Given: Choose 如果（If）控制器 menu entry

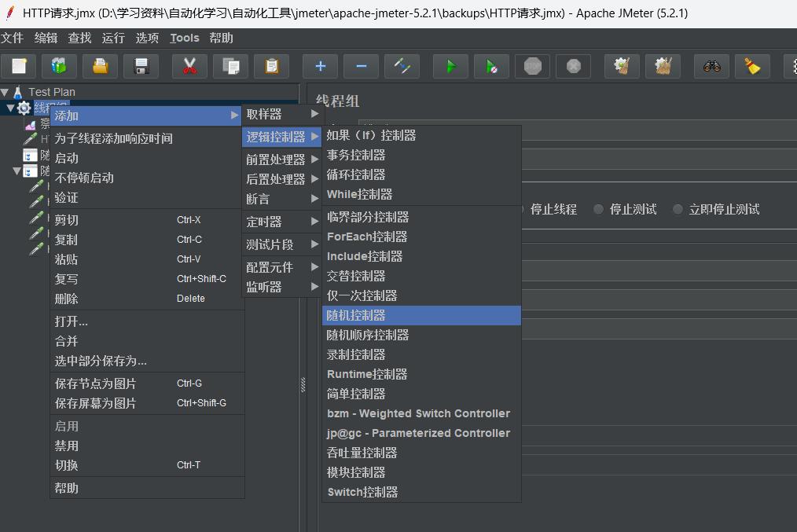Looking at the screenshot, I should [x=421, y=136].
